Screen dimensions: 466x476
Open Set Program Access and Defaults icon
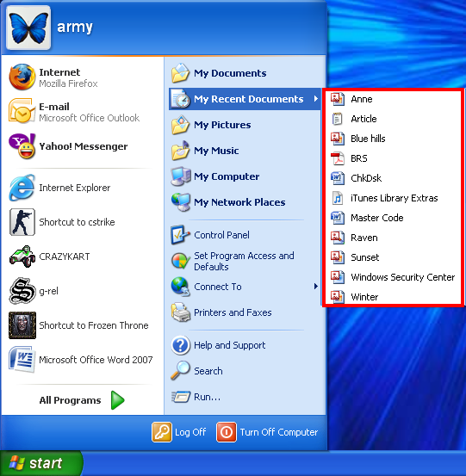pos(180,261)
